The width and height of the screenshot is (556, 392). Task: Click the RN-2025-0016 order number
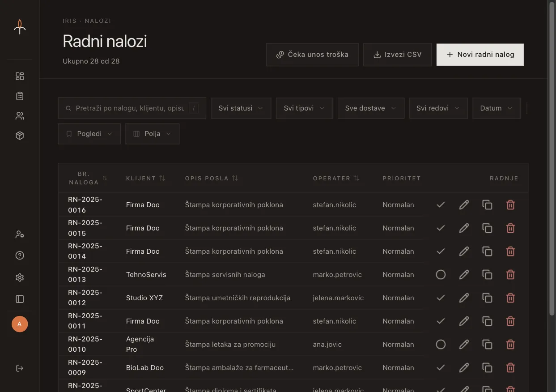[x=85, y=205]
